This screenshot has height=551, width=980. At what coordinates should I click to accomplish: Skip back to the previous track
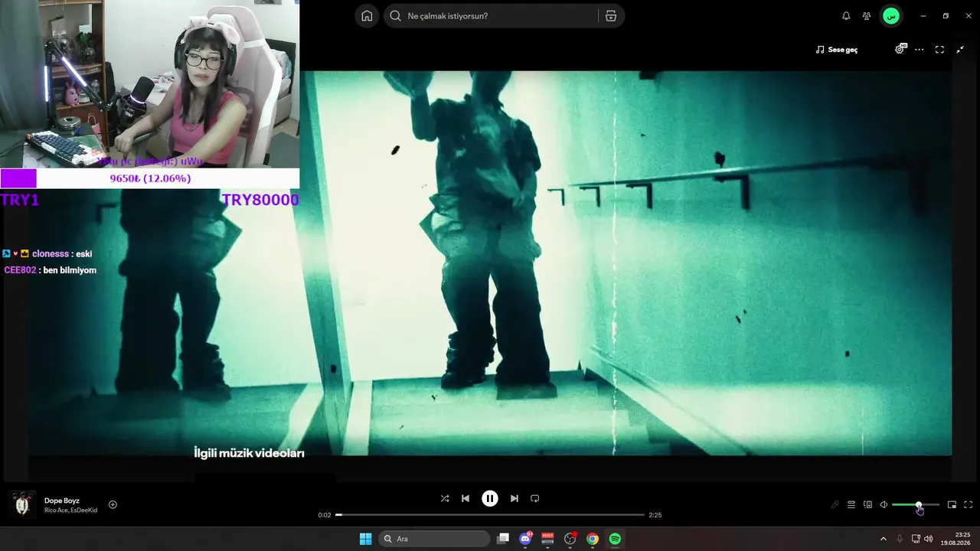[x=465, y=498]
